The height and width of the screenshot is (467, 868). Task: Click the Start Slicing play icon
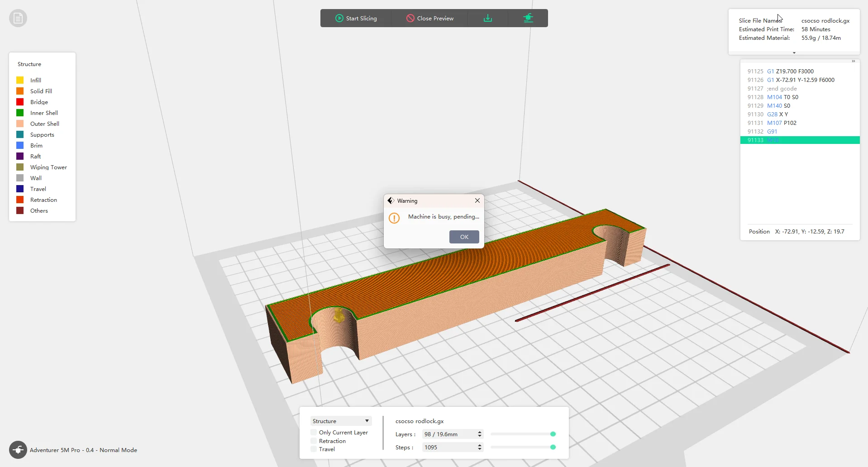point(339,18)
